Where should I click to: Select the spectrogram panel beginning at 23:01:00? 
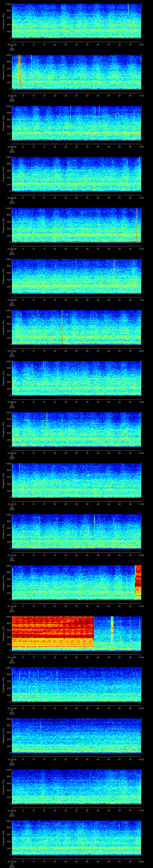(76, 21)
